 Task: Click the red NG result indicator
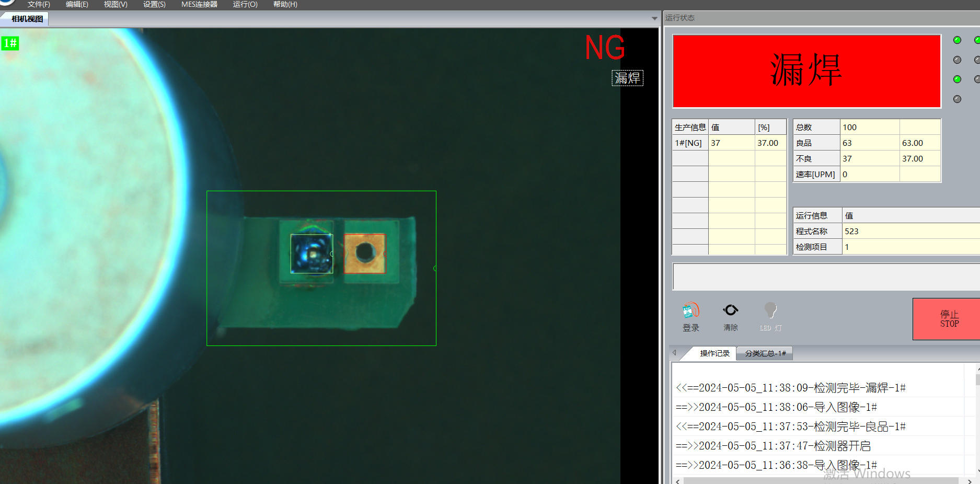pyautogui.click(x=605, y=48)
